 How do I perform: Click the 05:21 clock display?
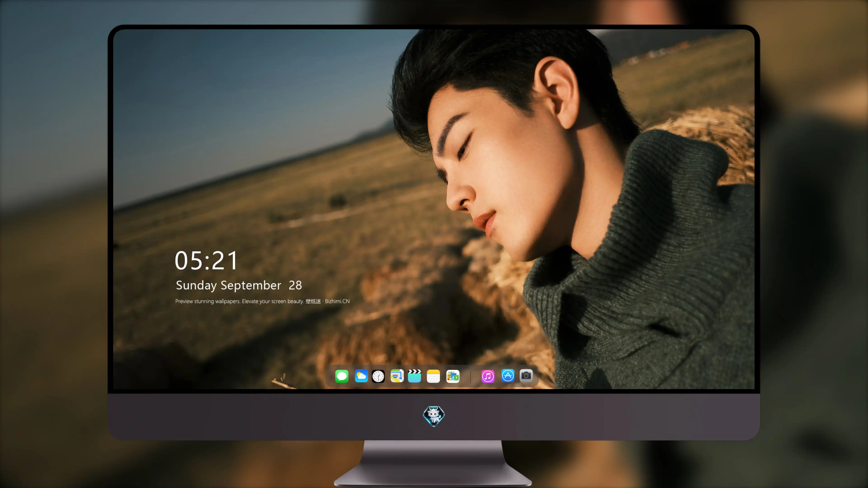coord(206,261)
